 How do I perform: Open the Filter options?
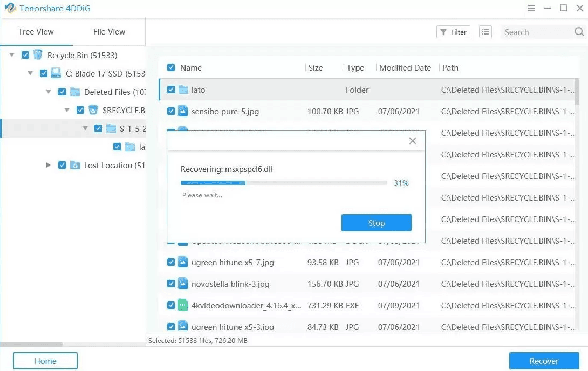click(453, 32)
